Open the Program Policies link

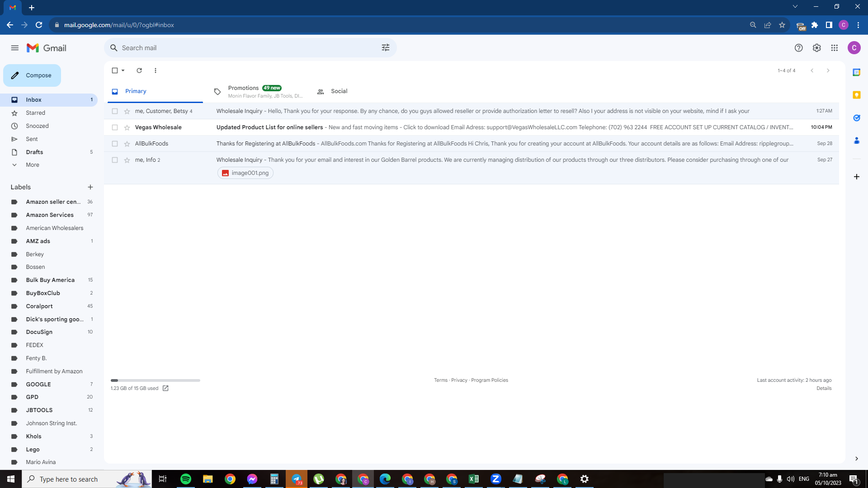[490, 380]
